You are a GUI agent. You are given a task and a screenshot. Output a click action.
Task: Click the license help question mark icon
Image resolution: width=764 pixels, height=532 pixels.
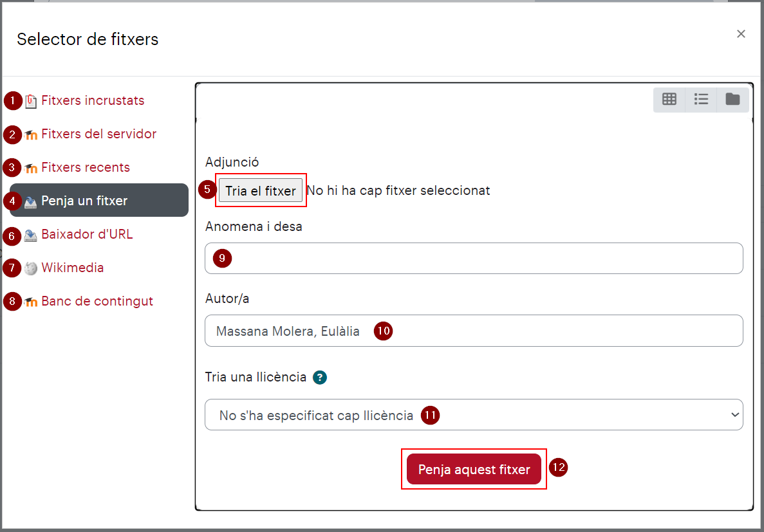(320, 378)
